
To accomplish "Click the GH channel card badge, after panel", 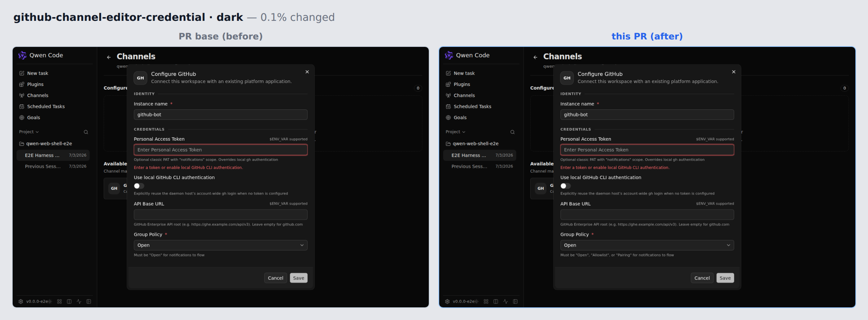I will tap(541, 188).
